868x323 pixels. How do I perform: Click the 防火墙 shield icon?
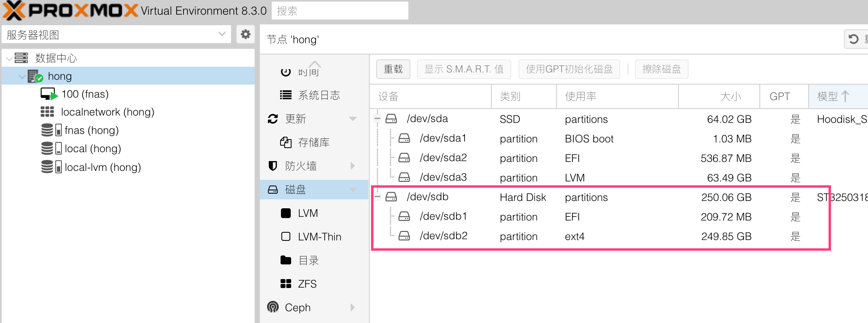point(273,166)
